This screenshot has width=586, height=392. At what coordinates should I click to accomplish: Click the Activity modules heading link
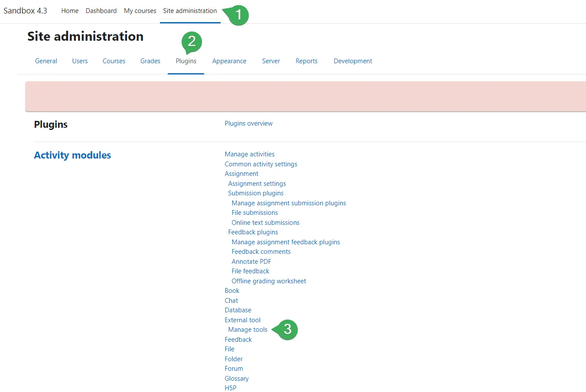tap(72, 155)
